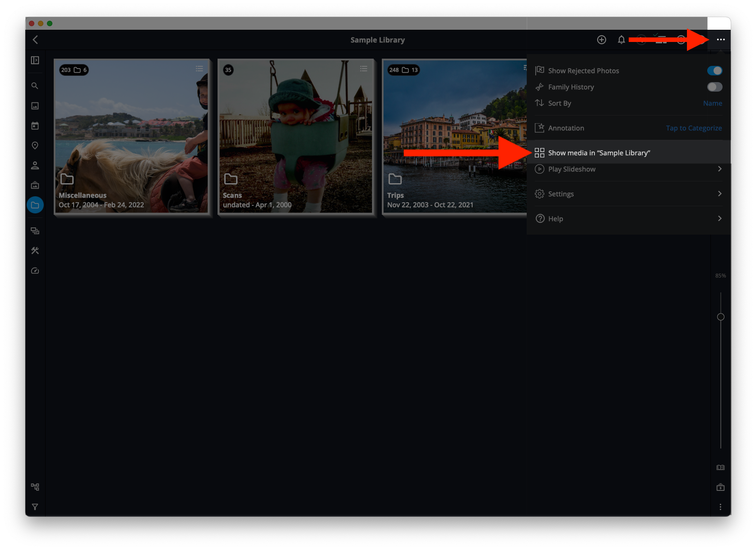Click the thumbnail size slider handle
Screen dimensions: 756x550
[x=721, y=317]
